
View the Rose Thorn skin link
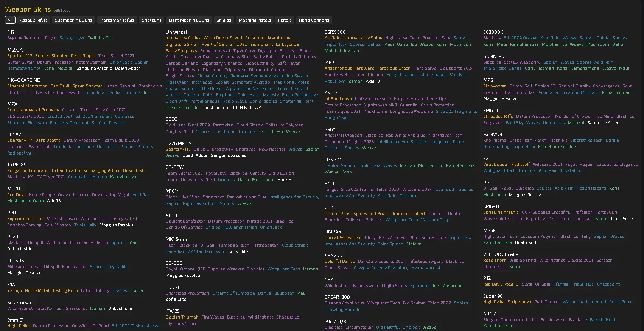(495, 261)
